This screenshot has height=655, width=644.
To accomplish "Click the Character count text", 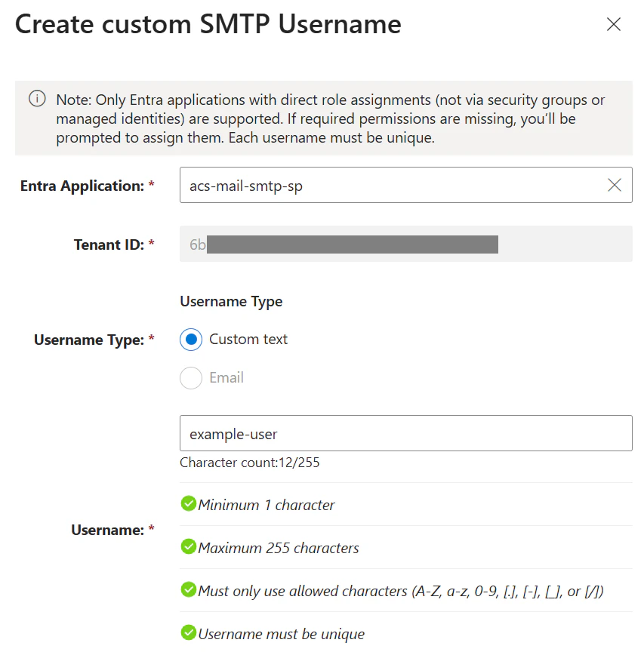I will 249,463.
